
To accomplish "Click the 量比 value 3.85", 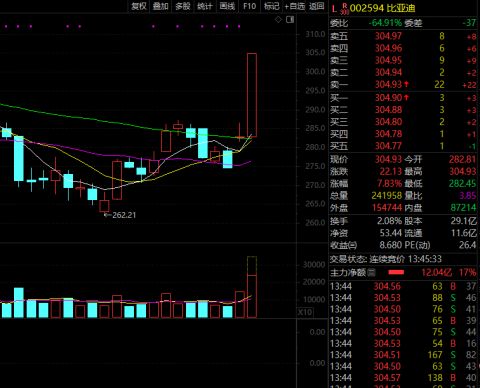I will tap(468, 195).
